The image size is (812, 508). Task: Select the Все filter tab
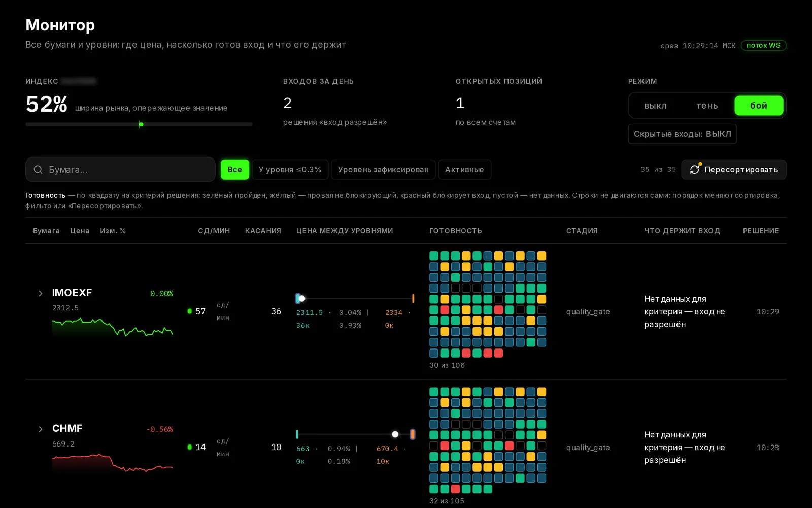pos(234,170)
